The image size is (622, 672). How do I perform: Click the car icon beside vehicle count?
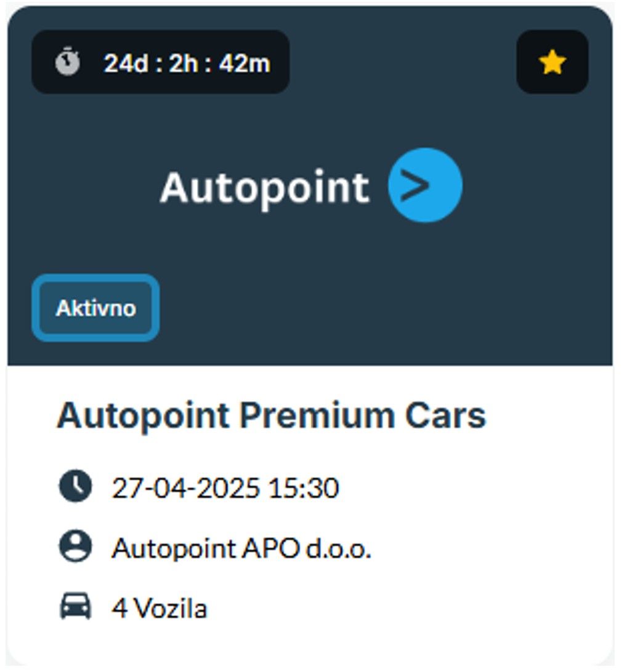click(x=75, y=606)
